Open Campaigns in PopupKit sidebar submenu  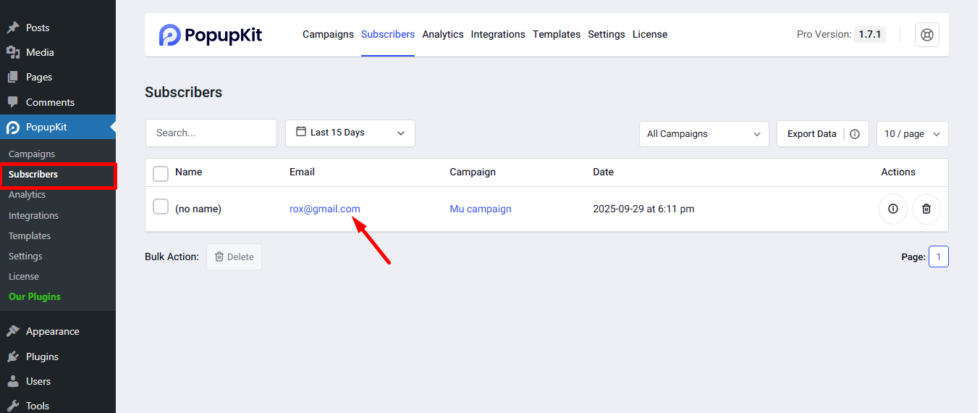click(32, 154)
